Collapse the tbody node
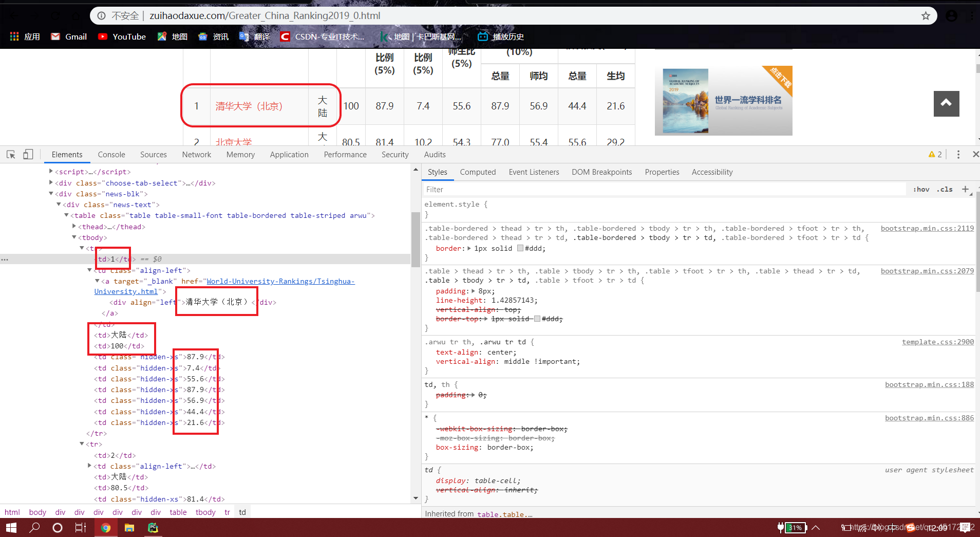The width and height of the screenshot is (980, 537). [x=74, y=237]
